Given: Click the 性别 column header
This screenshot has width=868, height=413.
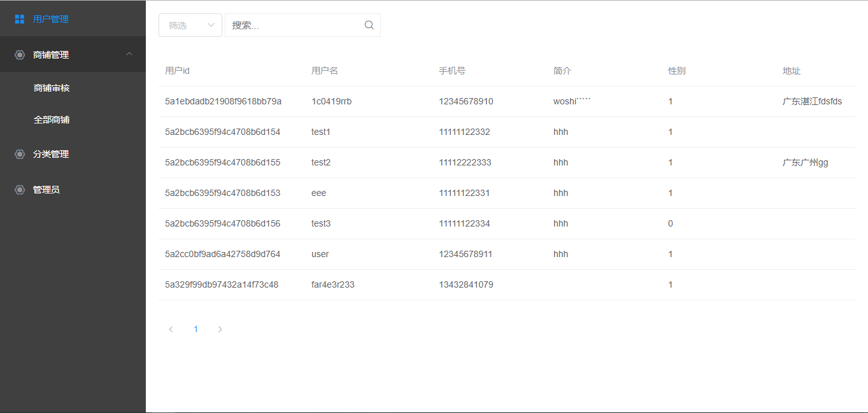Looking at the screenshot, I should click(x=677, y=71).
